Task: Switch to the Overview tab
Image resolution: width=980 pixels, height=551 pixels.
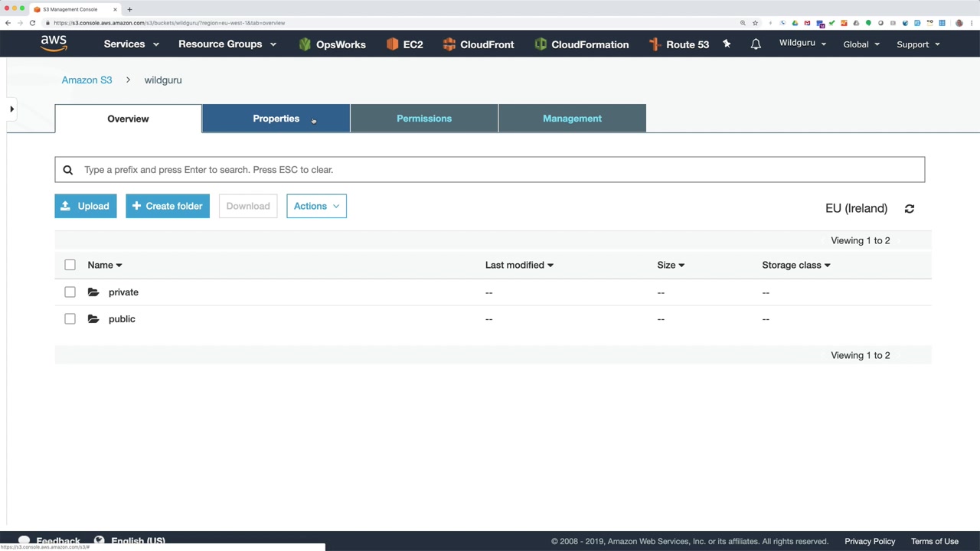Action: click(128, 119)
